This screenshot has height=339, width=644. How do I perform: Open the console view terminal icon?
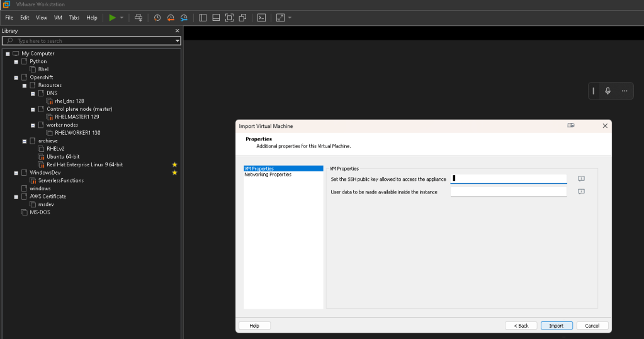tap(262, 18)
